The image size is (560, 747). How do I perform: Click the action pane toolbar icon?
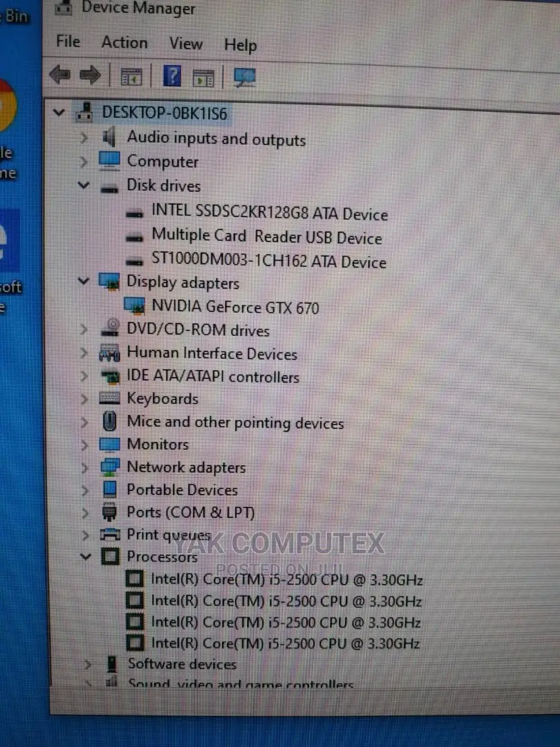point(203,77)
